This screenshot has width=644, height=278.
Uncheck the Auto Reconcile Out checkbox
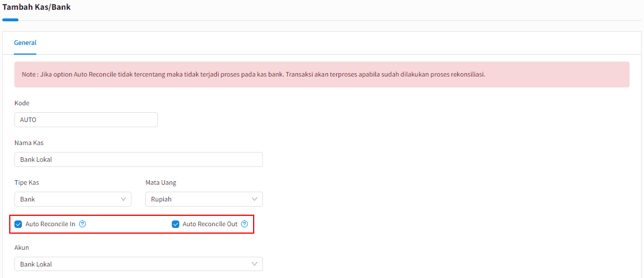point(175,224)
